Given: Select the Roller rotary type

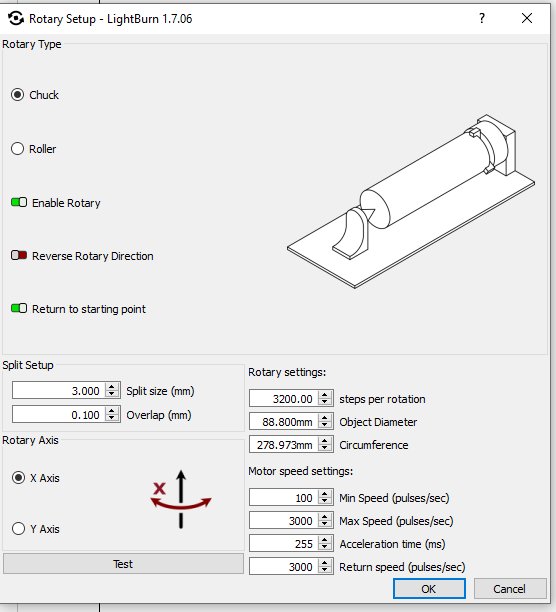Looking at the screenshot, I should 18,149.
